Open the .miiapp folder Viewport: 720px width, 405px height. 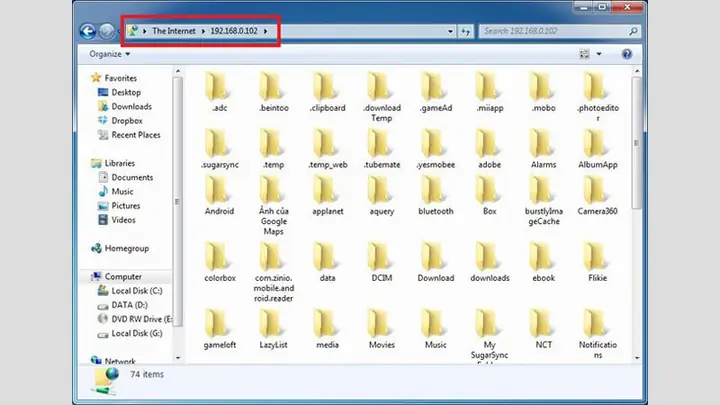pos(489,92)
